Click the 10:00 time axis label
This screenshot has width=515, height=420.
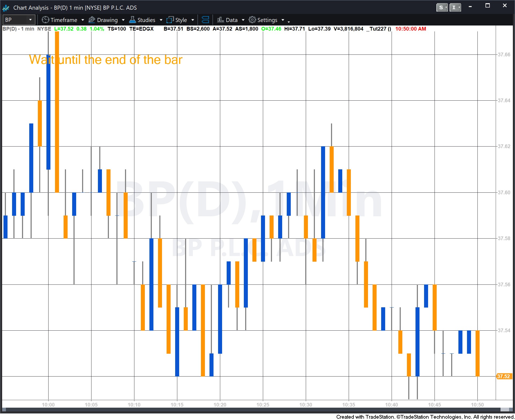[x=48, y=405]
